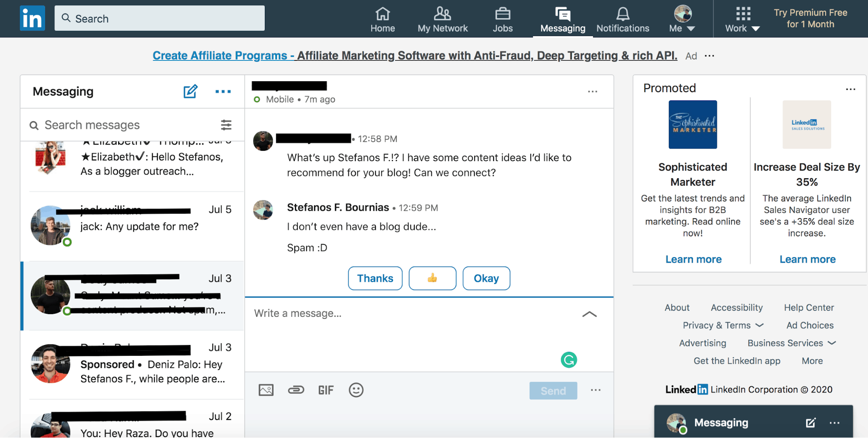Image resolution: width=868 pixels, height=438 pixels.
Task: Click Try Premium Free for 1 Month
Action: coord(810,18)
